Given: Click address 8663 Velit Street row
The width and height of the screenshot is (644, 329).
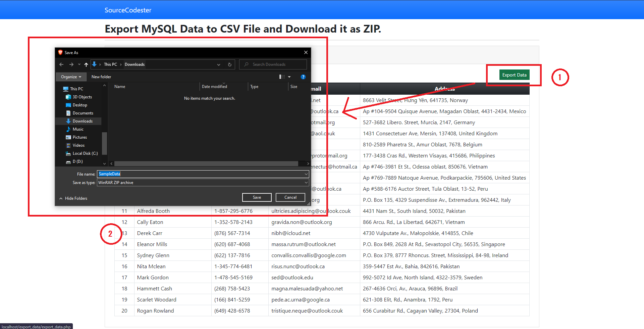Looking at the screenshot, I should (415, 100).
